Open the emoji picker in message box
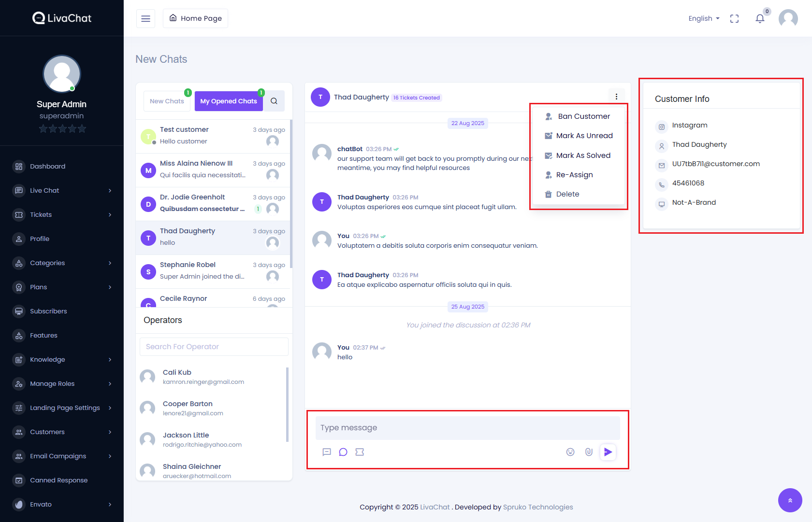 pos(570,452)
